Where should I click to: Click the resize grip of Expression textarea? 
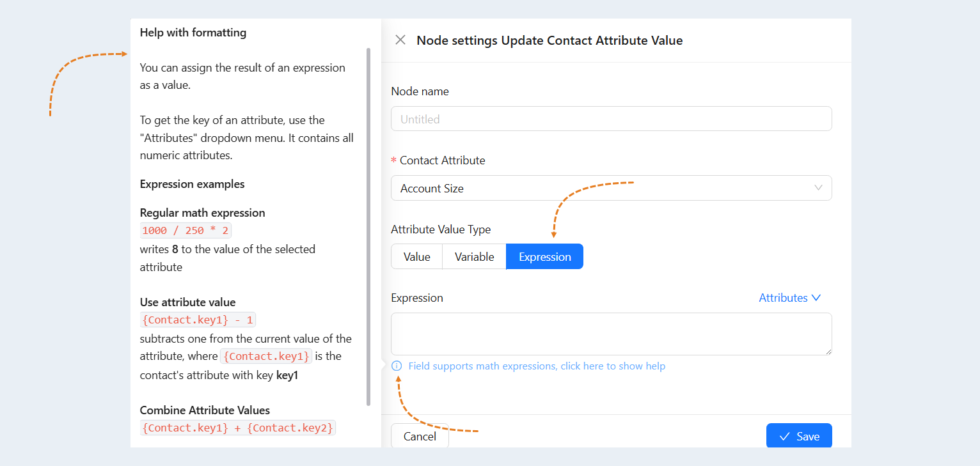[828, 352]
